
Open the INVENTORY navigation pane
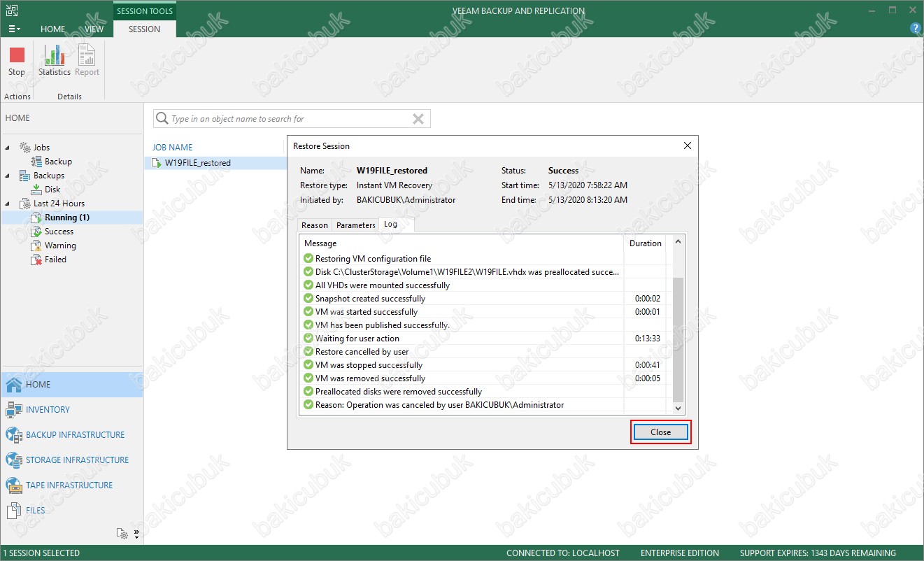click(71, 410)
